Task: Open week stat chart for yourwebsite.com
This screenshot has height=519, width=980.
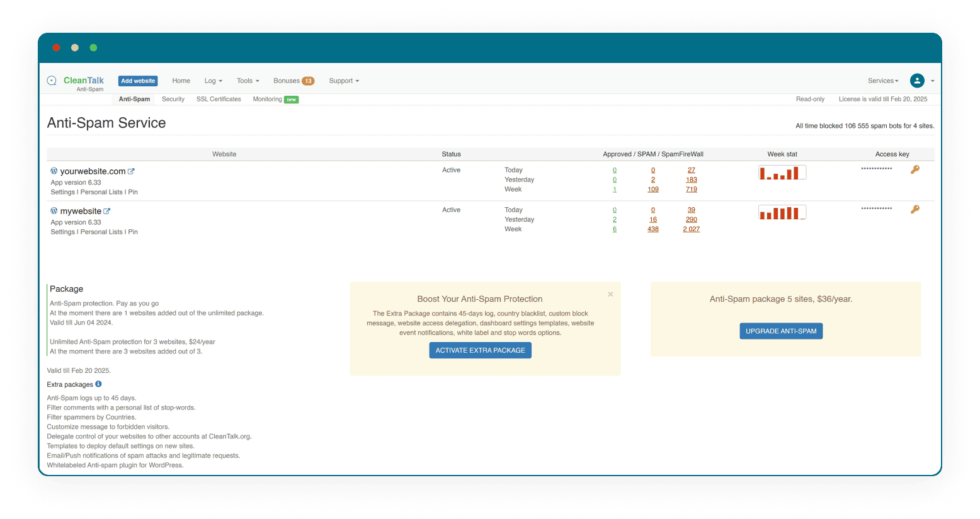Action: (782, 173)
